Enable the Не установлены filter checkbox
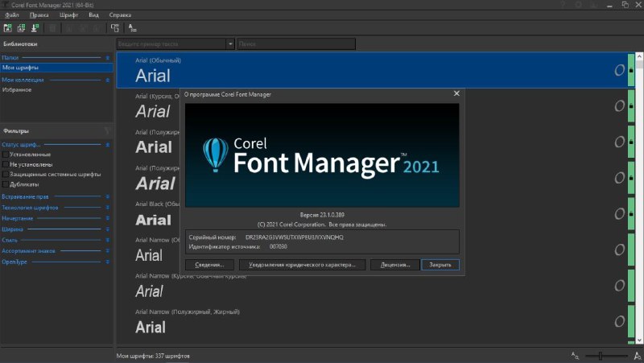Screen dimensions: 644x363 (x=6, y=164)
